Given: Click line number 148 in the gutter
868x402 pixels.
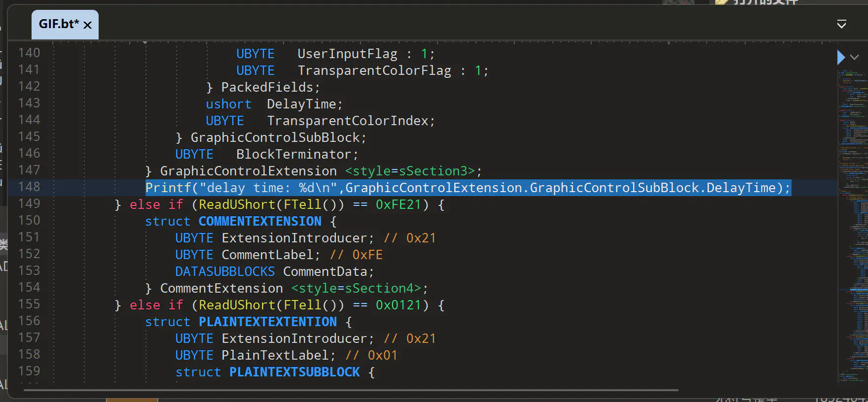Looking at the screenshot, I should (x=29, y=187).
